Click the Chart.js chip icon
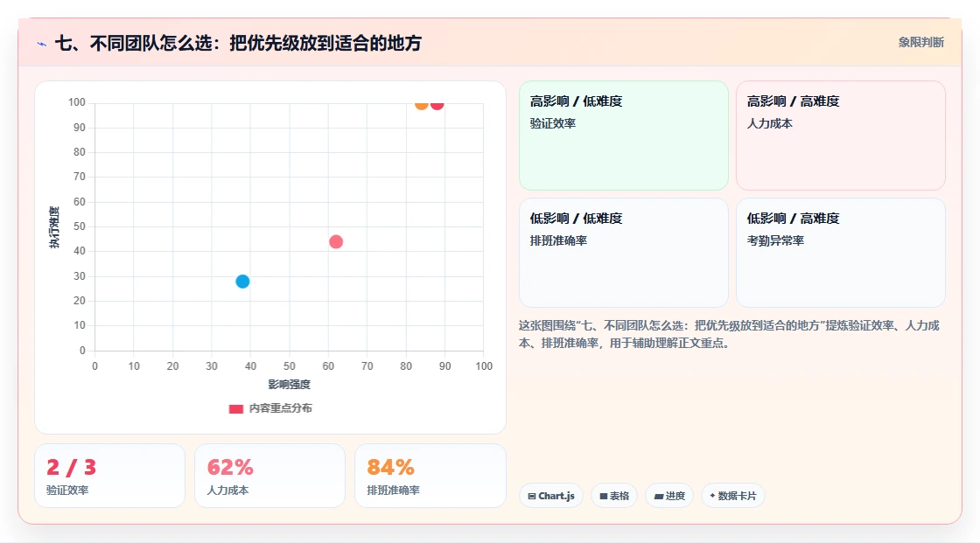980x543 pixels. (532, 496)
